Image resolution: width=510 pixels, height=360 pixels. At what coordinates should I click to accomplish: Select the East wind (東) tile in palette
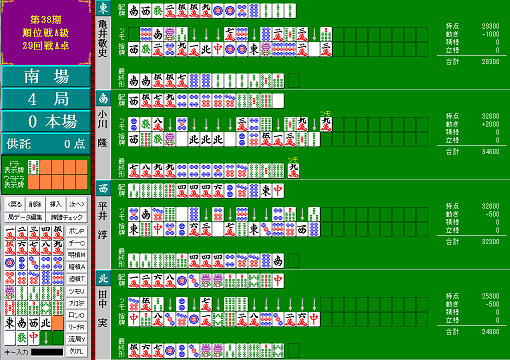[10, 323]
